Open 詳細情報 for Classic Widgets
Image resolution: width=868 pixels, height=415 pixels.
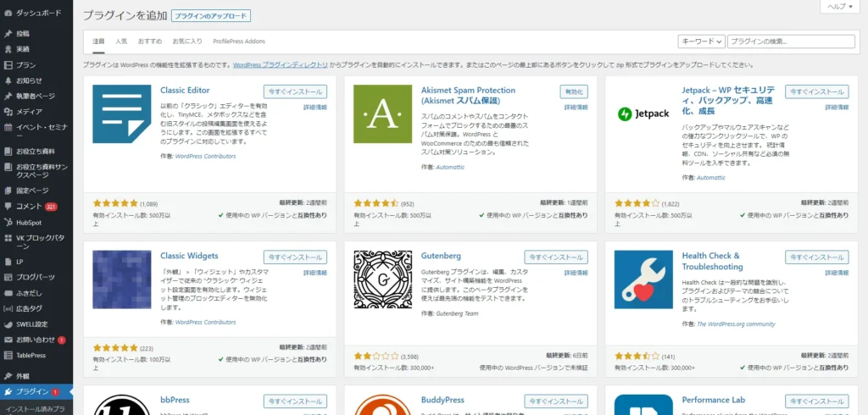[x=315, y=273]
